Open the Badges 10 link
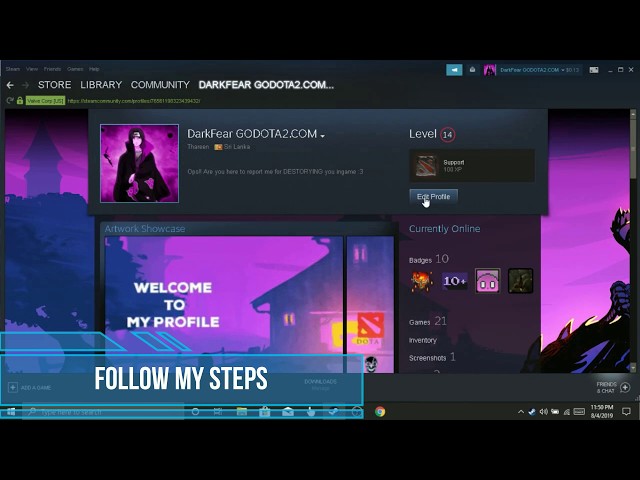The height and width of the screenshot is (480, 640). click(x=429, y=259)
